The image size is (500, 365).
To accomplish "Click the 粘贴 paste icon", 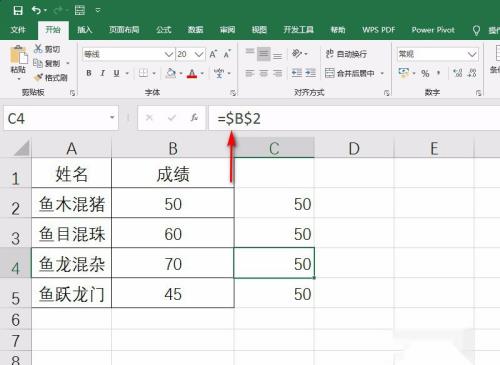I will [18, 55].
